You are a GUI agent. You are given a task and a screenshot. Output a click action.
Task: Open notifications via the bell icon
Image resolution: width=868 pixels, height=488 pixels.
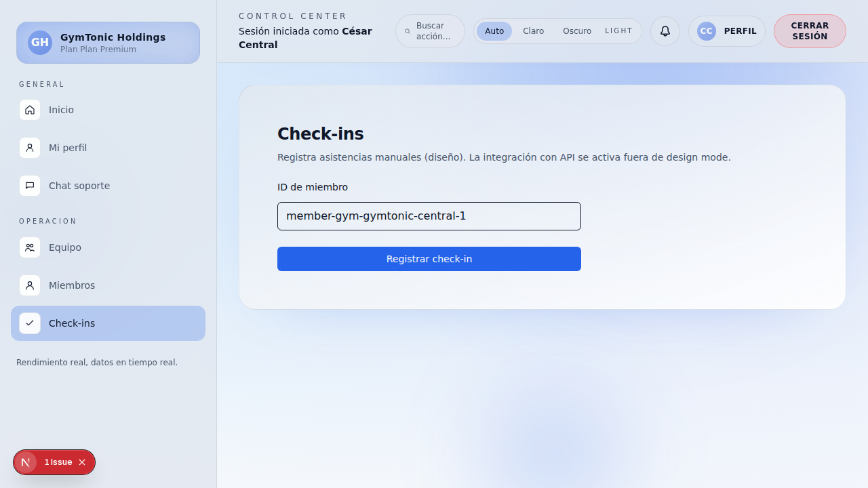pos(665,30)
